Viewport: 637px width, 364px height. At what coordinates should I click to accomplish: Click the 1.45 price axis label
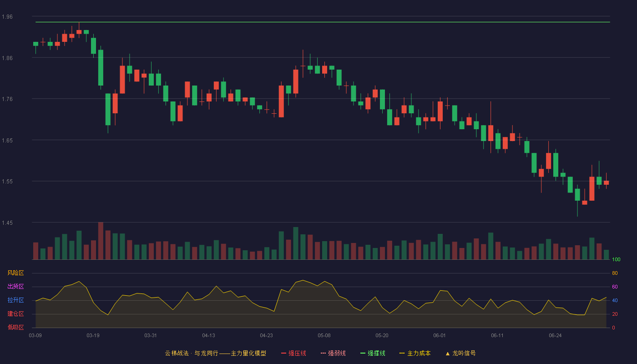[x=7, y=222]
